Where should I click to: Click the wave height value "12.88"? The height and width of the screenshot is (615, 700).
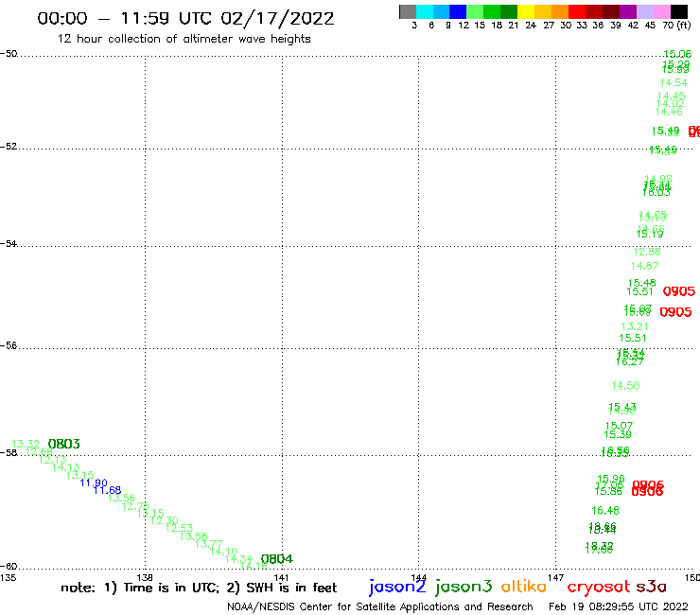[x=647, y=252]
